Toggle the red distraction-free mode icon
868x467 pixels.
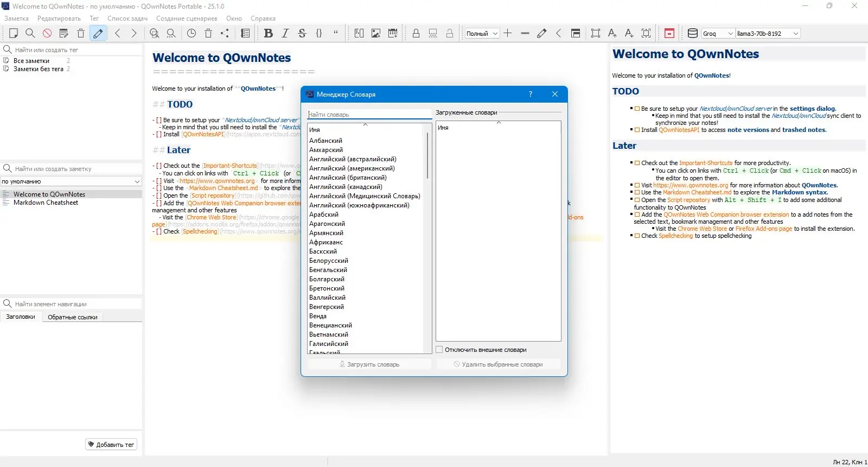[x=669, y=33]
